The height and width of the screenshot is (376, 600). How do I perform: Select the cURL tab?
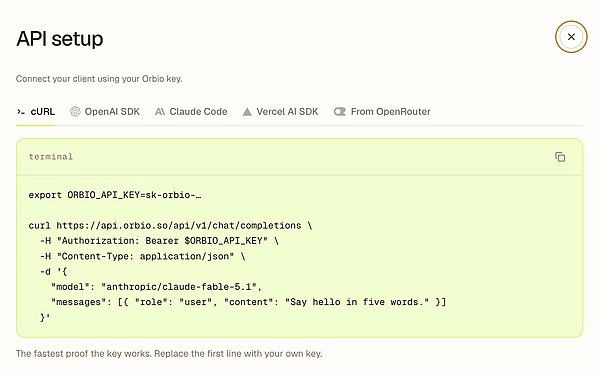click(36, 112)
